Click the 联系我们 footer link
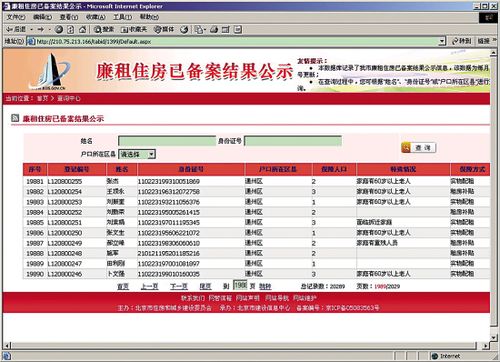 [193, 298]
